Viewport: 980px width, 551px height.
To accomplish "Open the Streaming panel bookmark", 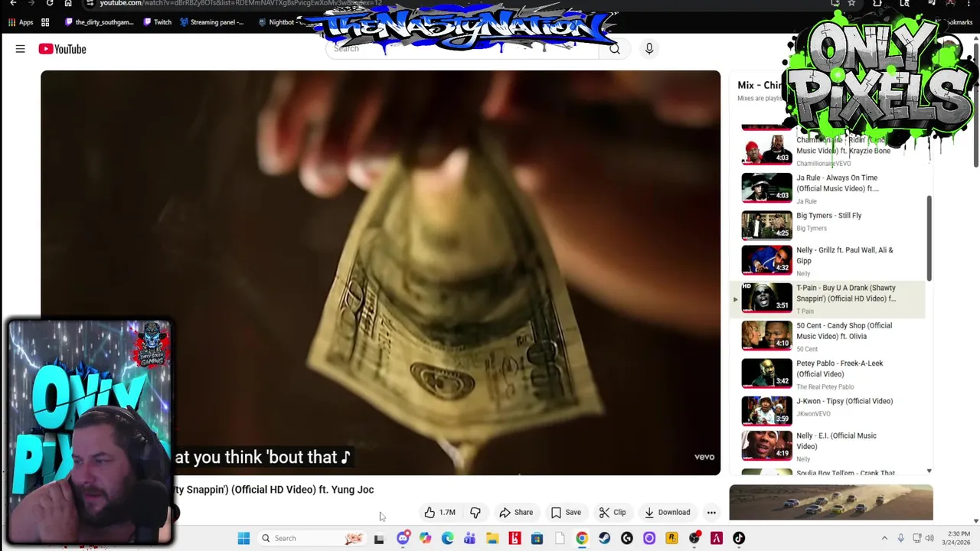I will [211, 22].
